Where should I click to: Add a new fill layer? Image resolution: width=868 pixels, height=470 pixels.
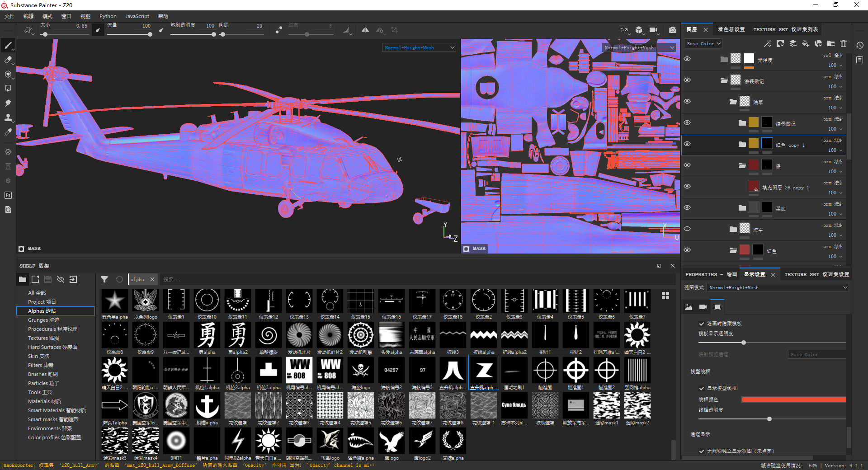(x=806, y=43)
